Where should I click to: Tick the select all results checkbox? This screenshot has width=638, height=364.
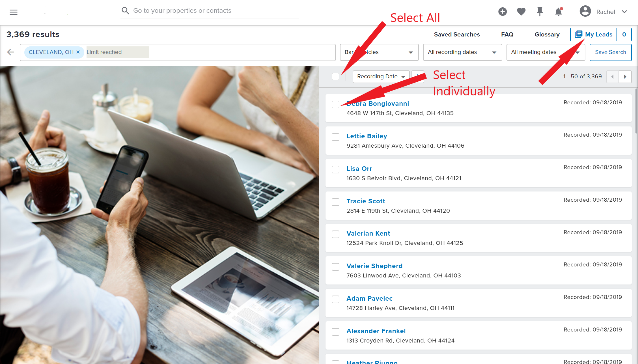point(335,76)
